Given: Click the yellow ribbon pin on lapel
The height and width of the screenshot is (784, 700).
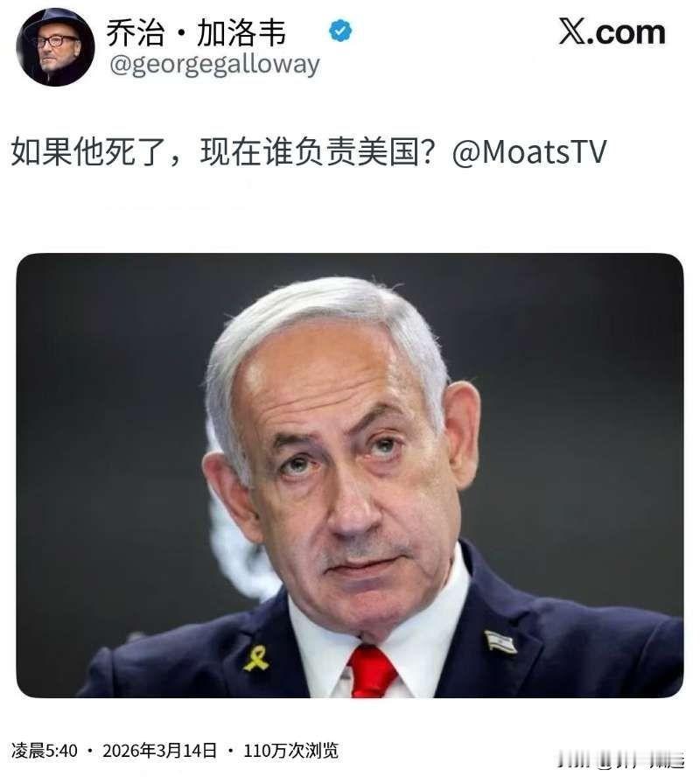Looking at the screenshot, I should 256,658.
